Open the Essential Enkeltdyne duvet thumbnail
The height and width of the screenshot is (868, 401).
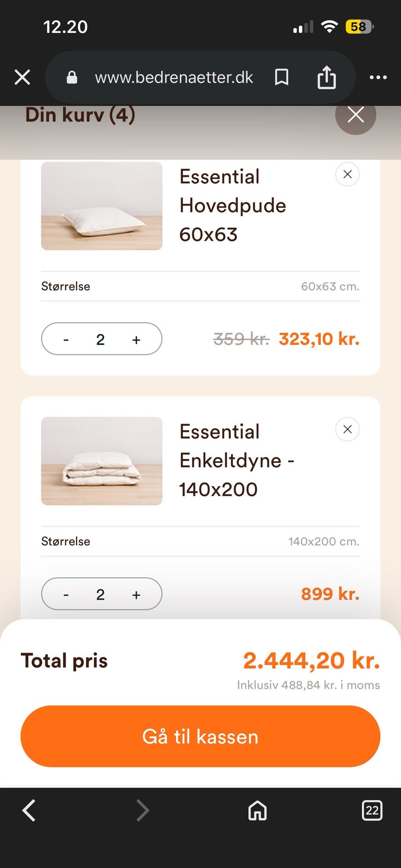tap(102, 461)
